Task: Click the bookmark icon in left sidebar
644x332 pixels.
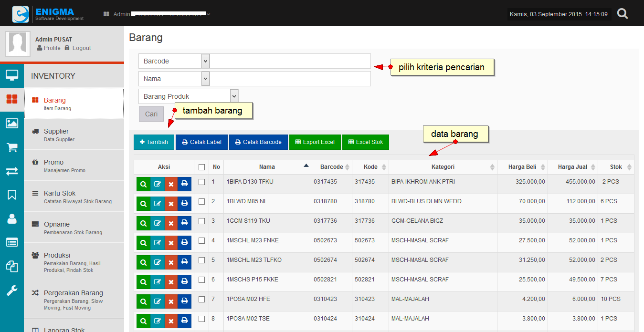Action: pos(12,195)
